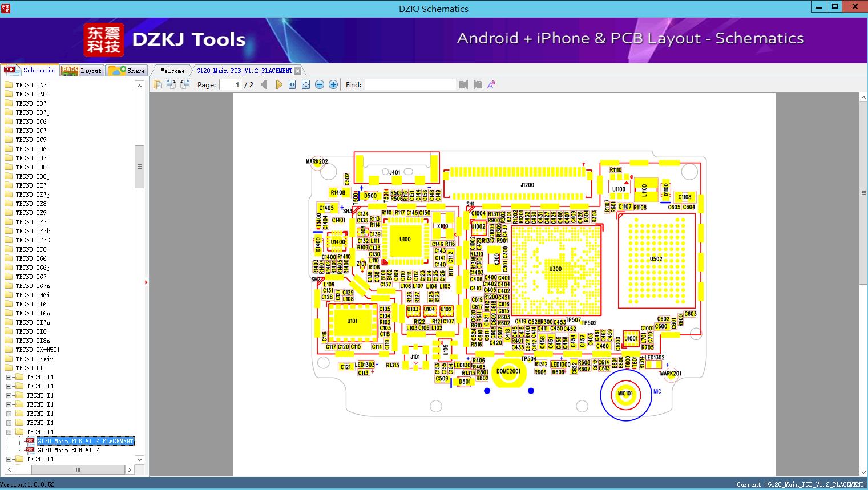Switch to the Schematic tab
Viewport: 868px width, 490px height.
pos(30,70)
